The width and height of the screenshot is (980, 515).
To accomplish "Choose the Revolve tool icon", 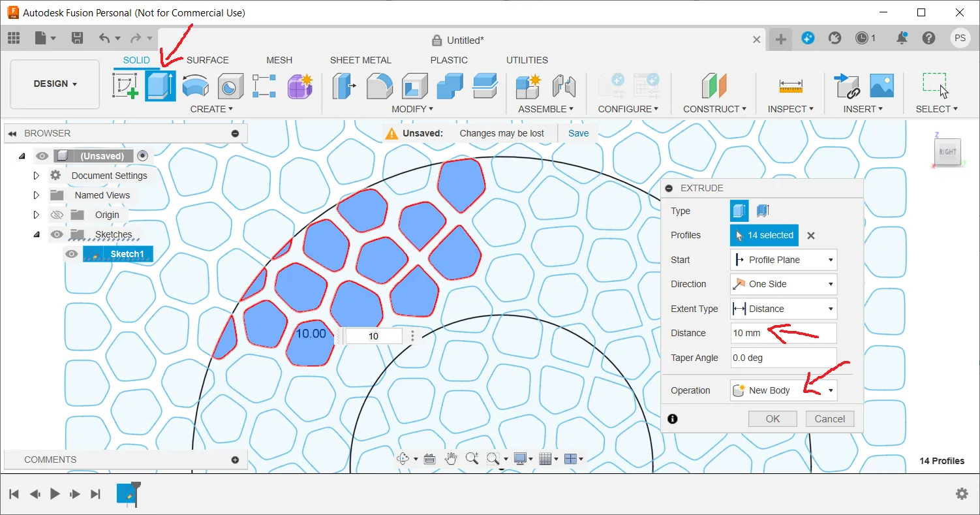I will pos(195,86).
